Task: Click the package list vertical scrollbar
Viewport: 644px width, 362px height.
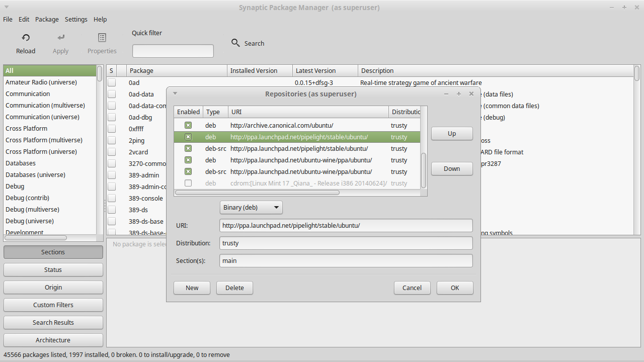Action: 637,73
